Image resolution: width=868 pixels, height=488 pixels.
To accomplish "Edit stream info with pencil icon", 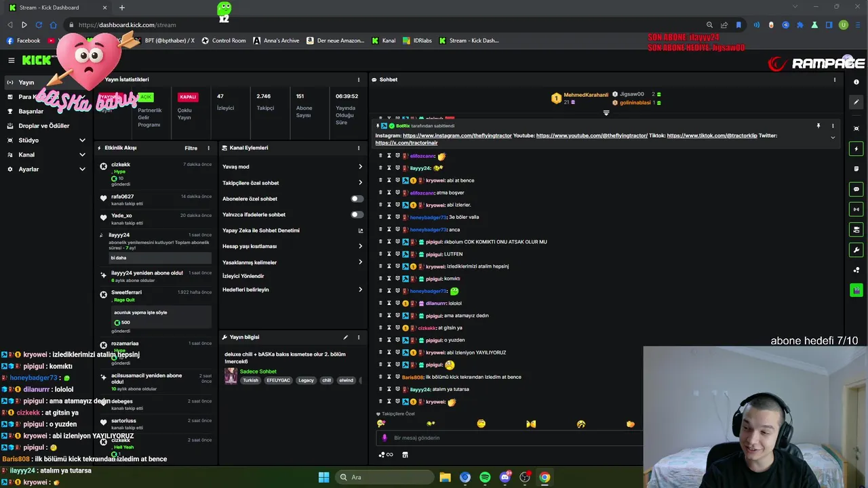I will coord(345,337).
